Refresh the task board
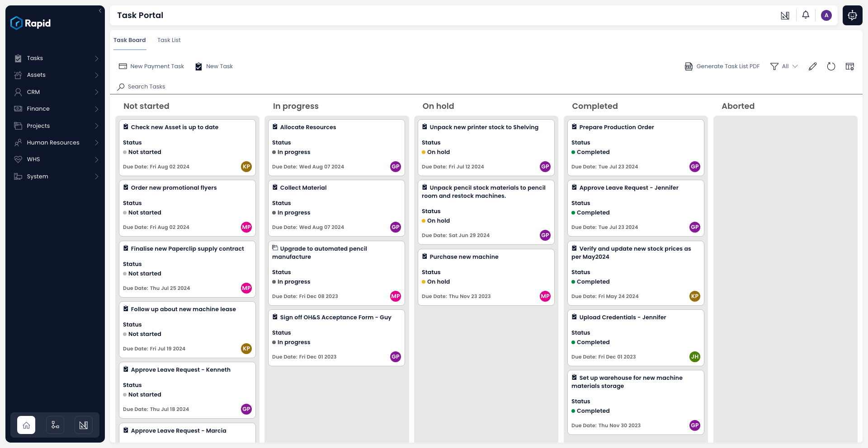Screen dimensions: 868x448 pyautogui.click(x=831, y=66)
